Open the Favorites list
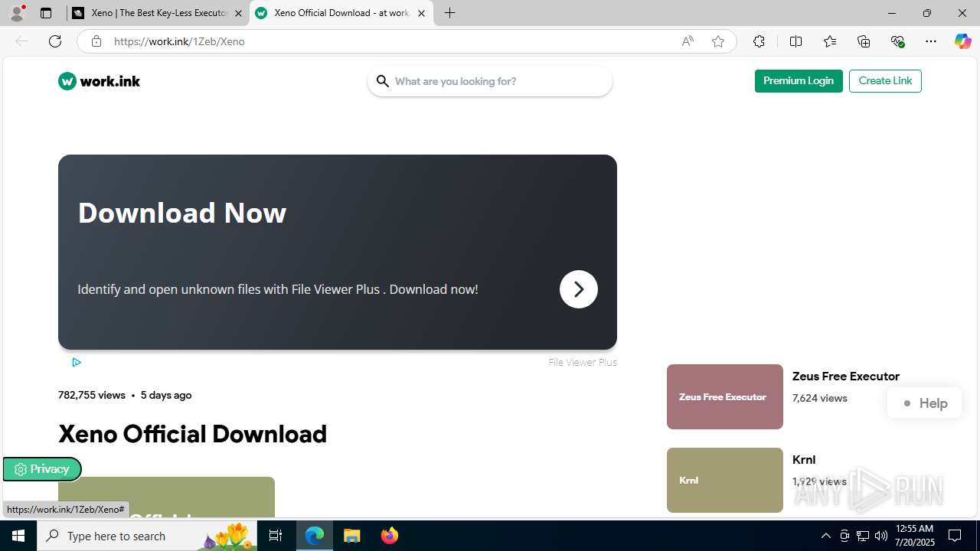This screenshot has height=551, width=980. [830, 41]
